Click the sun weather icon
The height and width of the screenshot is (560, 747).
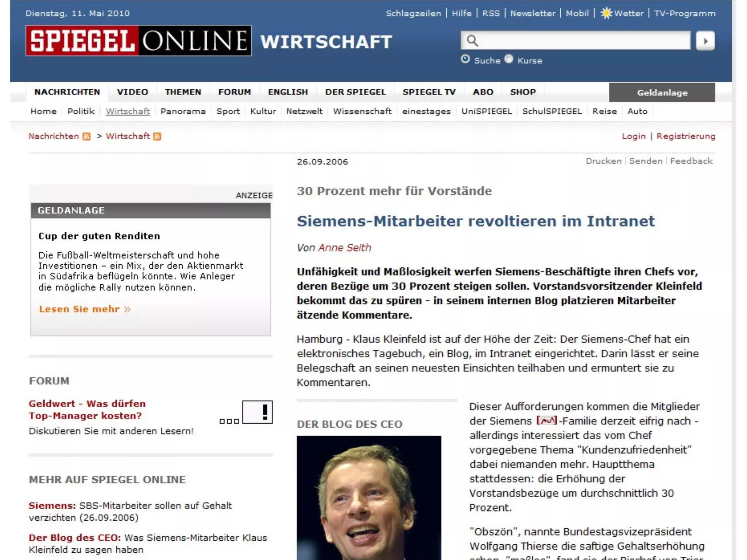pyautogui.click(x=606, y=13)
